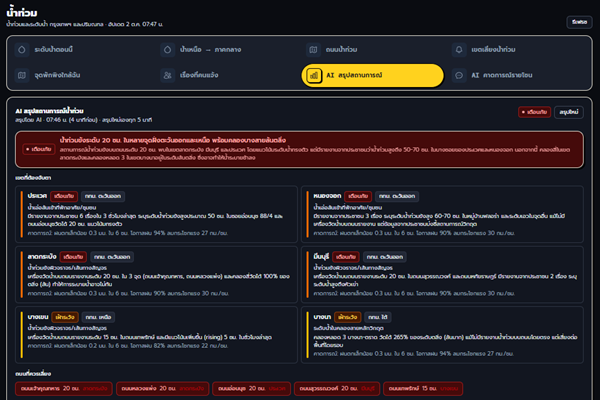600x400 pixels.
Task: Click the forecast line 94% 27 กม./ชม. on the ประเวศ card
Action: [127, 233]
